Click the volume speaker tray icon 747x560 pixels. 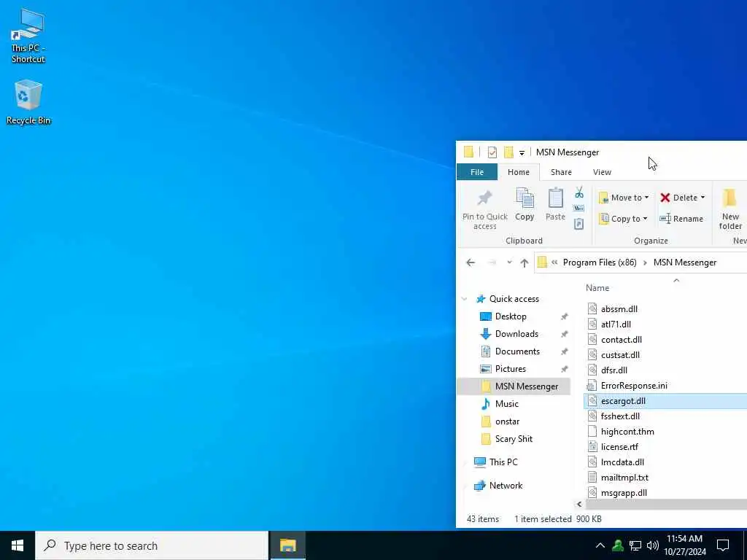coord(652,545)
